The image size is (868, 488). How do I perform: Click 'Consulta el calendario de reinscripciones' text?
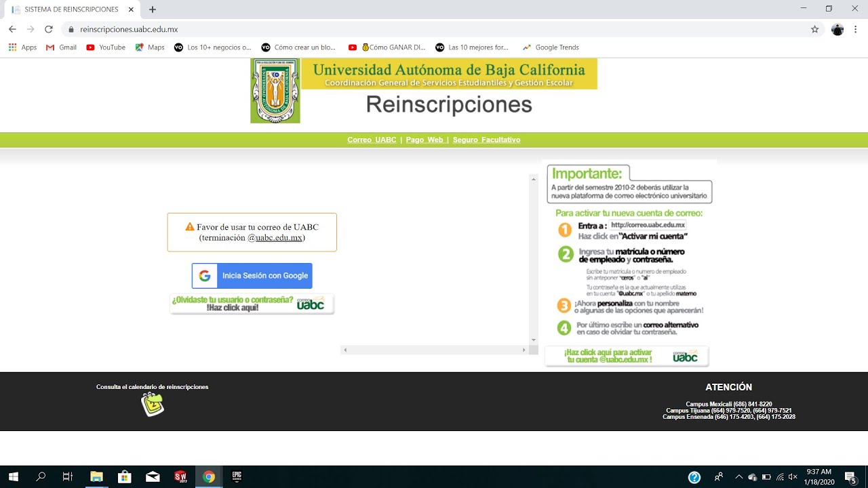click(x=152, y=387)
